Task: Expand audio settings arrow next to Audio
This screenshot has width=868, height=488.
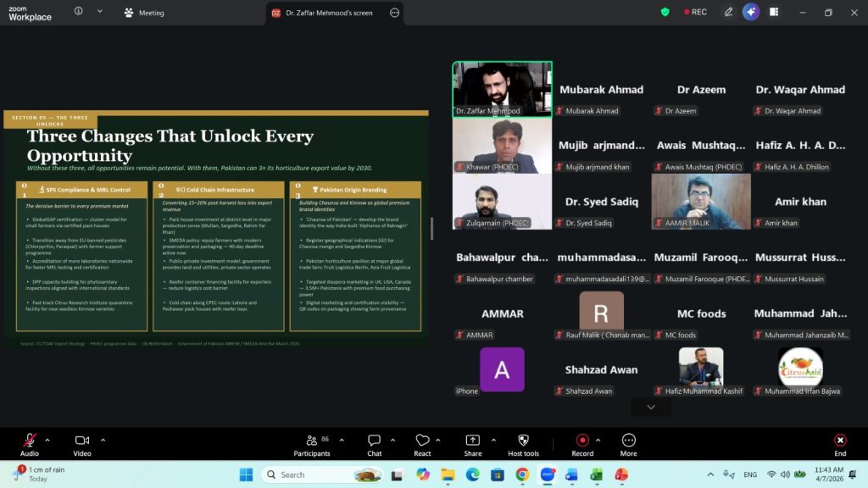Action: [x=47, y=440]
